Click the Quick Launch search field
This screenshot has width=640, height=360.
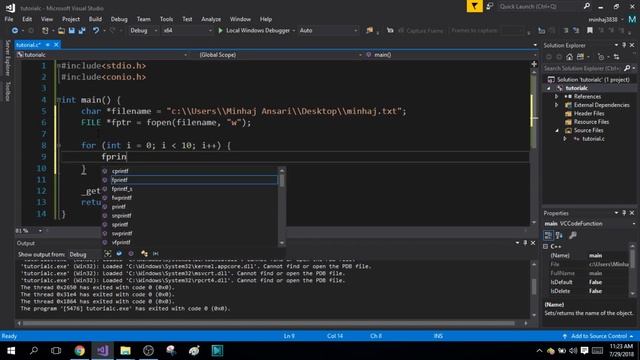[x=540, y=6]
